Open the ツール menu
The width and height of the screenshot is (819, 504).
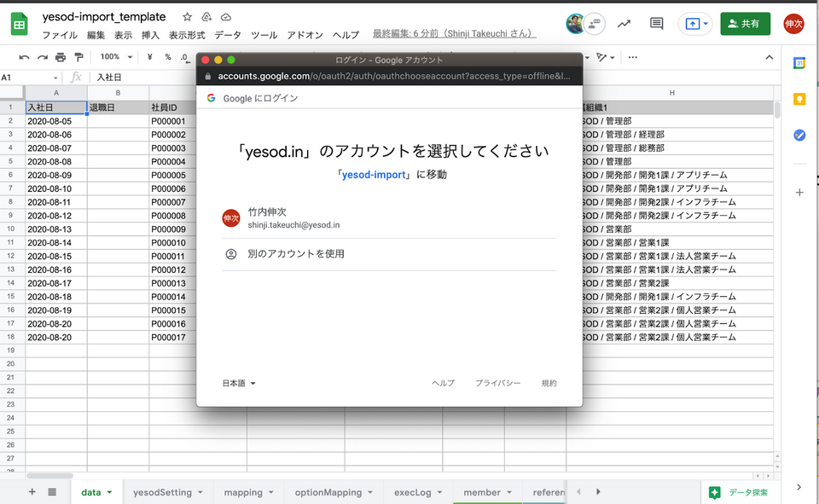(x=264, y=35)
